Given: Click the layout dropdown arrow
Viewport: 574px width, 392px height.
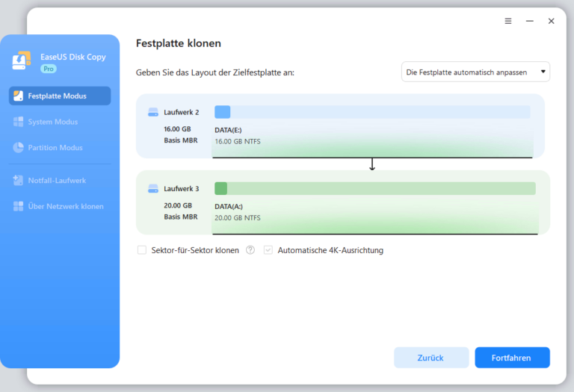Looking at the screenshot, I should [x=543, y=72].
